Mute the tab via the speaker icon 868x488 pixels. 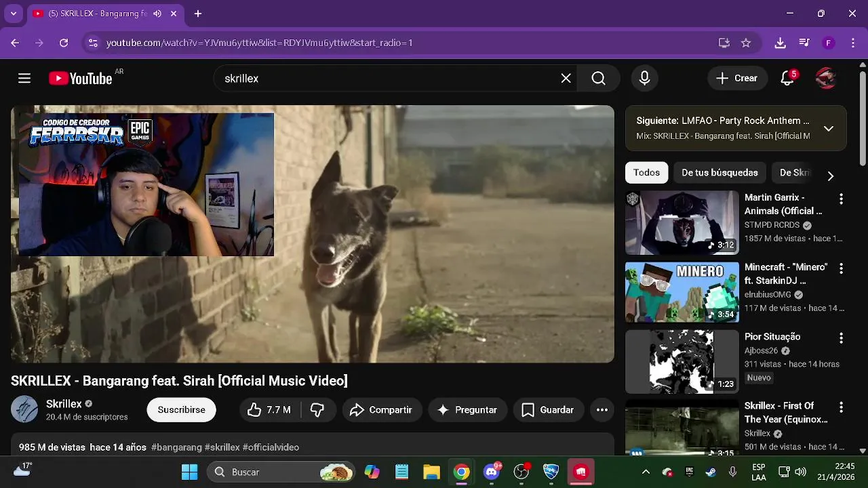[157, 14]
